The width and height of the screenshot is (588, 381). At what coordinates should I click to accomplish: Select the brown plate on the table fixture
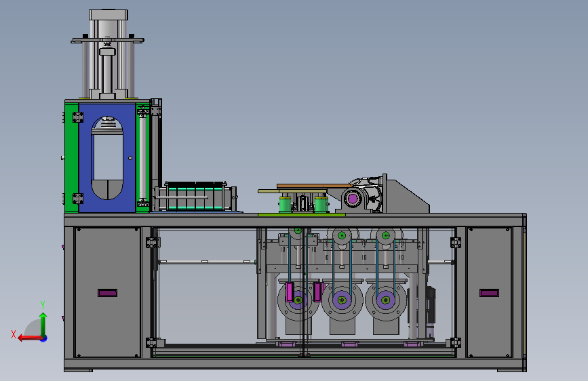[314, 186]
